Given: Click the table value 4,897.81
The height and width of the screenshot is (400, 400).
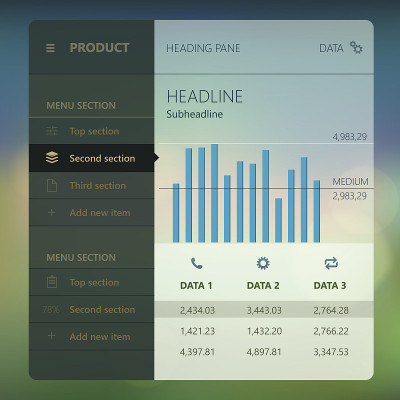Looking at the screenshot, I should point(264,352).
